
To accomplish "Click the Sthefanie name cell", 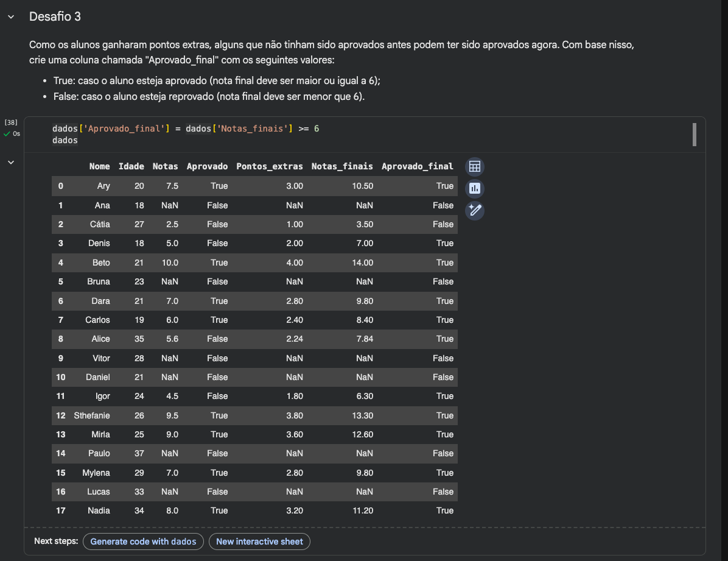I will (92, 415).
